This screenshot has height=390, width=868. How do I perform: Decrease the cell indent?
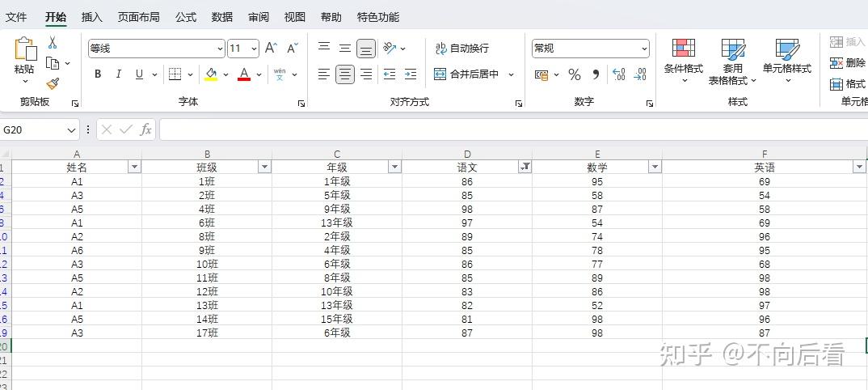390,74
